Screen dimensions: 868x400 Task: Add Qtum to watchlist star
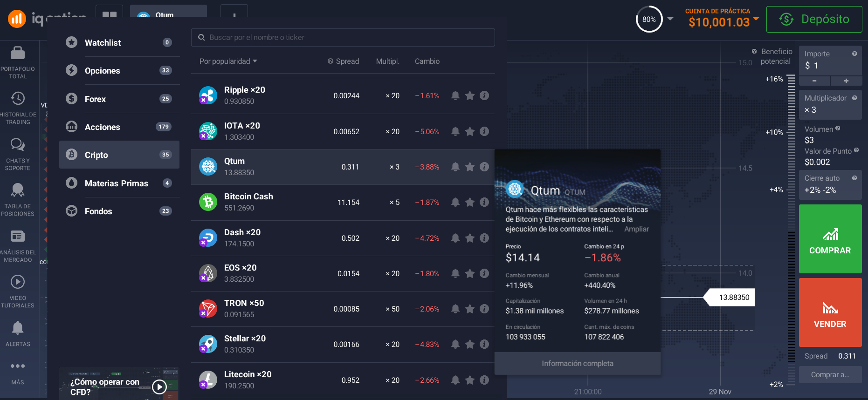click(x=470, y=167)
